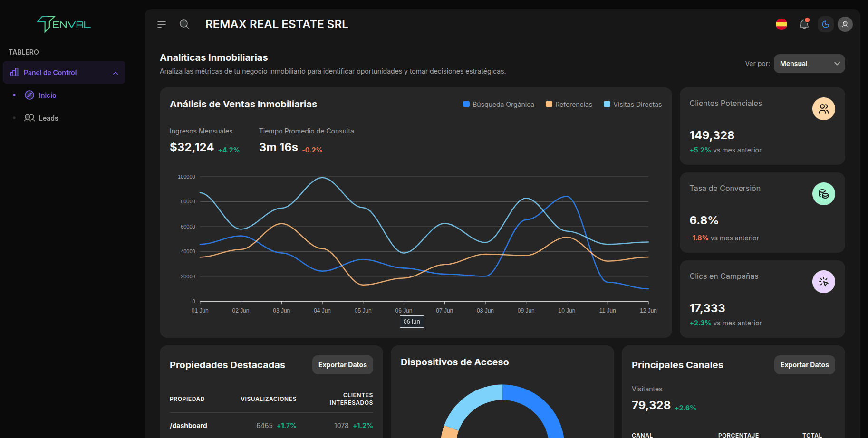Select Inicio in the sidebar

pos(47,95)
